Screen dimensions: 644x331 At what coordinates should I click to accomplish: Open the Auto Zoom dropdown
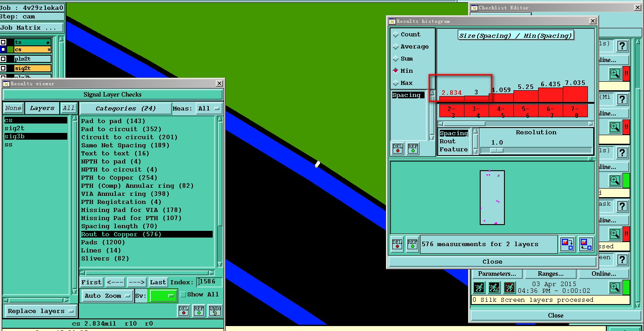click(108, 296)
